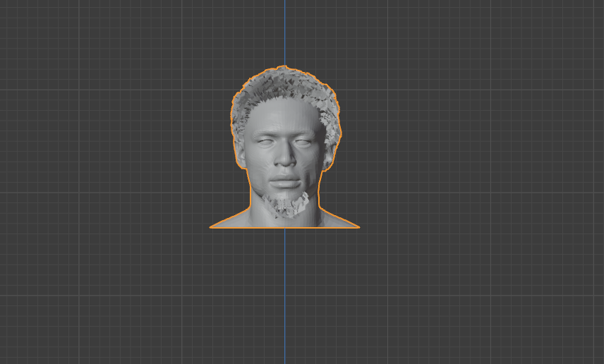Click the curly hair on top of head
Viewport: 604px width, 364px height.
click(284, 83)
